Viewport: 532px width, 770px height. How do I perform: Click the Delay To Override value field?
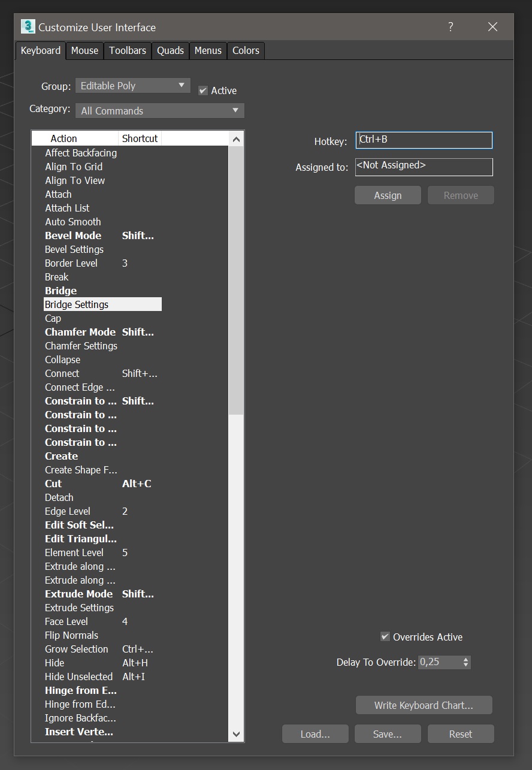click(439, 662)
